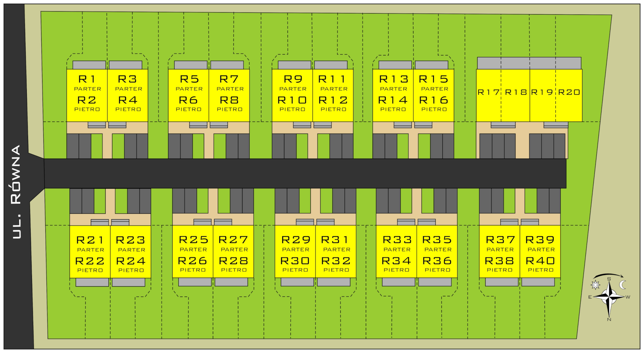Select unit R37
Viewport: 644px width, 353px height.
tap(500, 240)
